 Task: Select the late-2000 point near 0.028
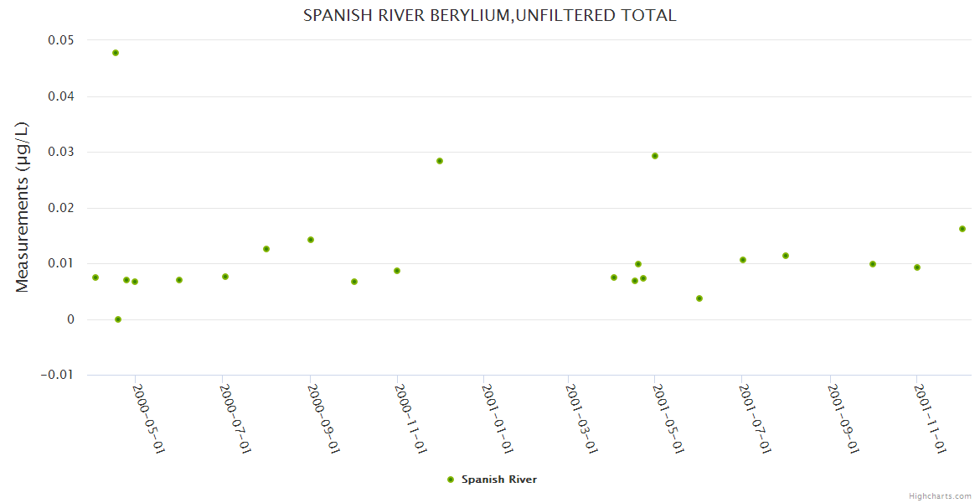[440, 161]
